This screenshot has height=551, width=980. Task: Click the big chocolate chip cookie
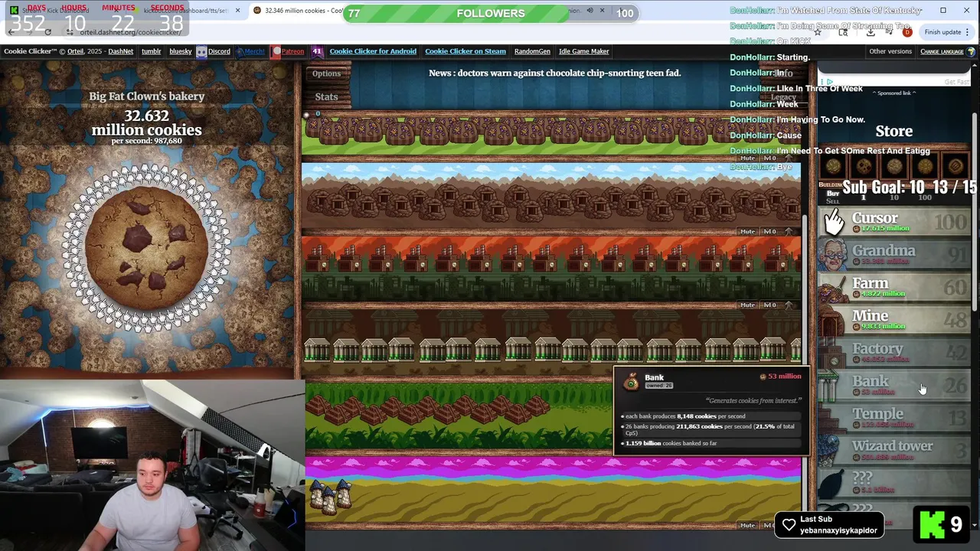pos(146,249)
